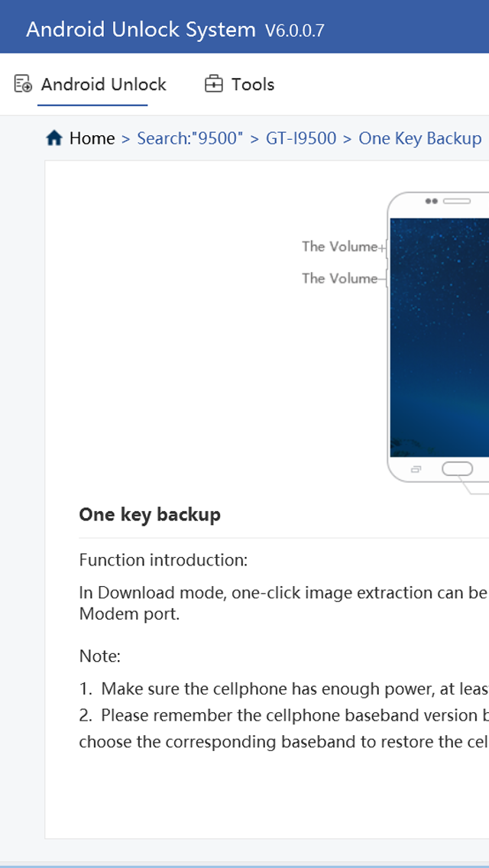489x868 pixels.
Task: Click the phone diagram's earpiece speaker
Action: (456, 201)
